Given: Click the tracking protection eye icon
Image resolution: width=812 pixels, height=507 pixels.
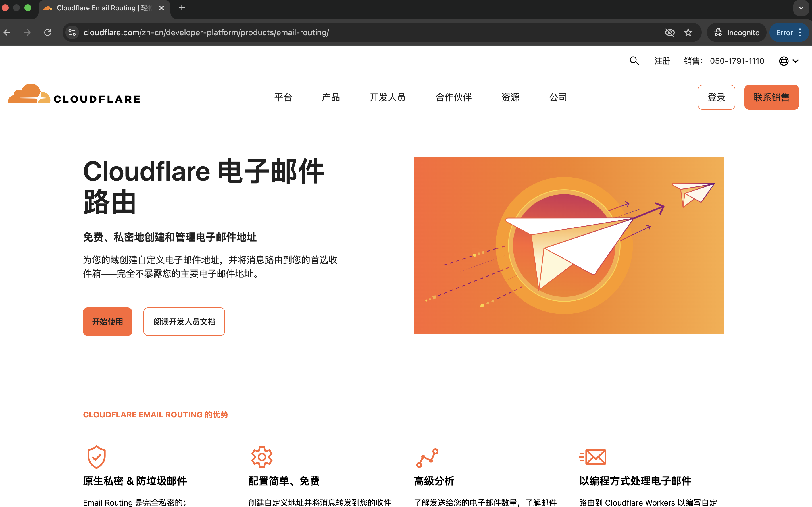Looking at the screenshot, I should click(669, 32).
